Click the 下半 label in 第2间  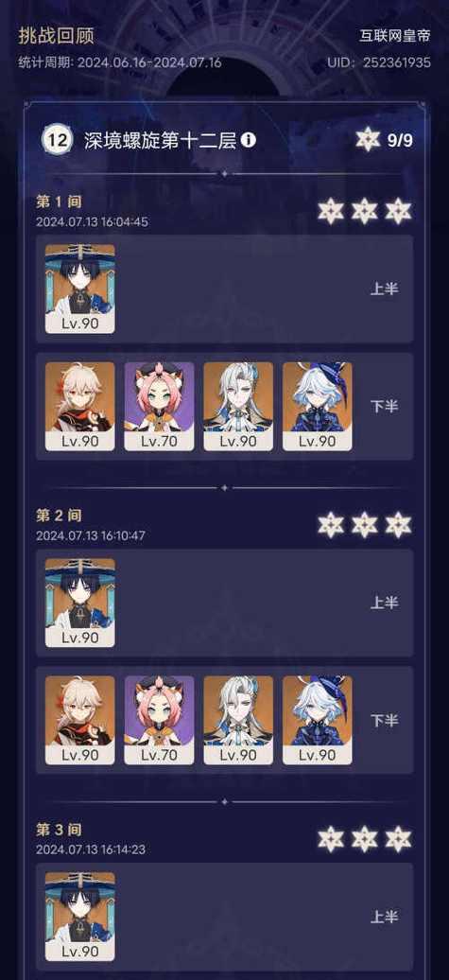[384, 721]
